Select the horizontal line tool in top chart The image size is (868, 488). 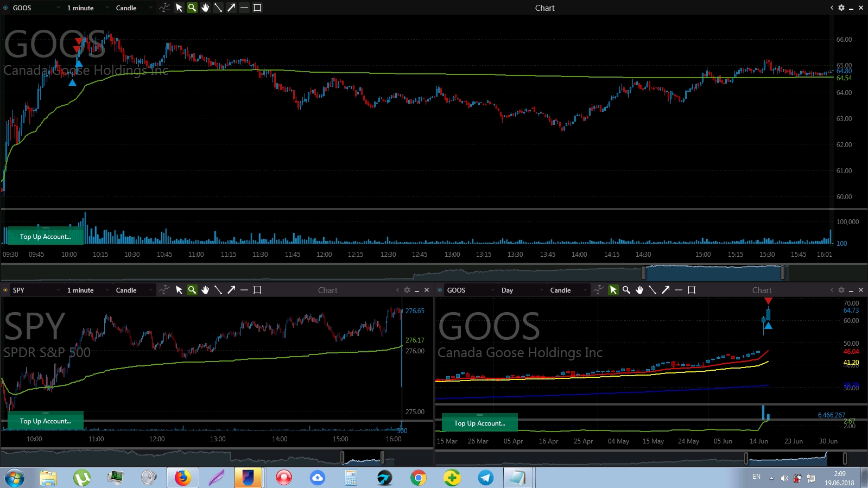pyautogui.click(x=244, y=8)
